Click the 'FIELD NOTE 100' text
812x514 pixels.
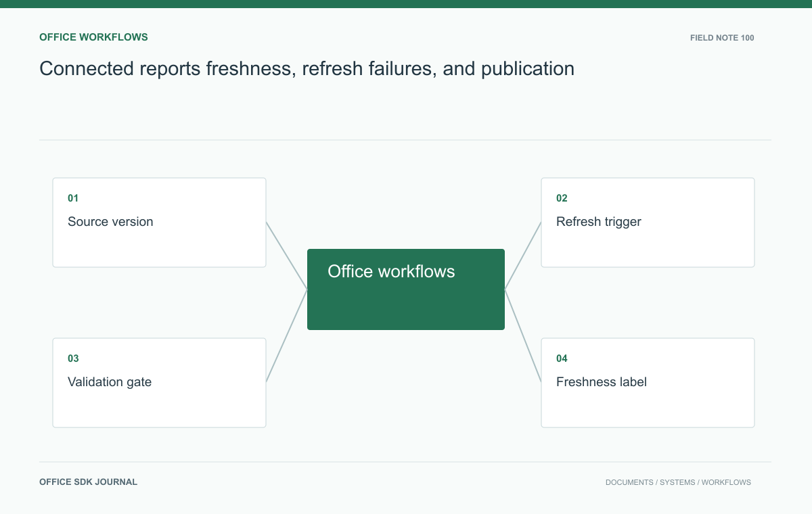tap(722, 38)
